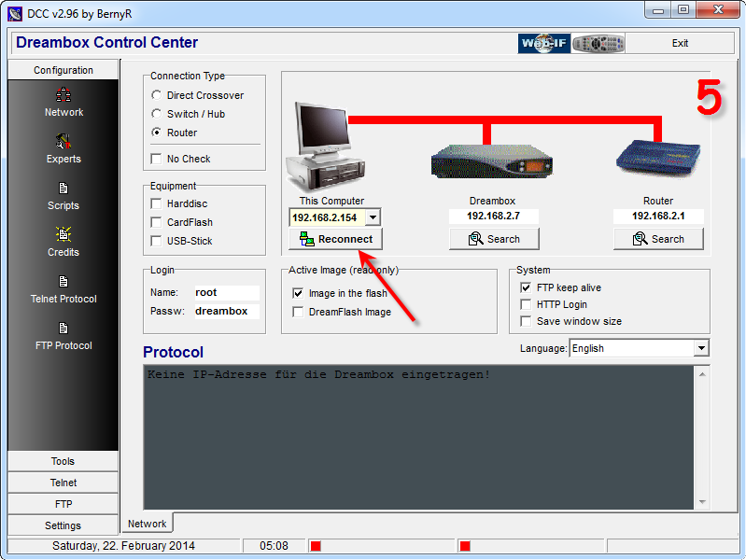Click the Protocol log text area

click(x=418, y=437)
